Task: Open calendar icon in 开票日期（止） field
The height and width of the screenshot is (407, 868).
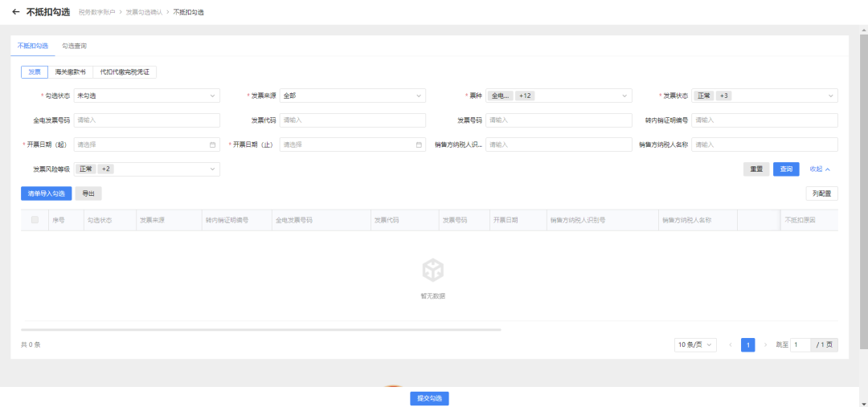Action: (419, 144)
